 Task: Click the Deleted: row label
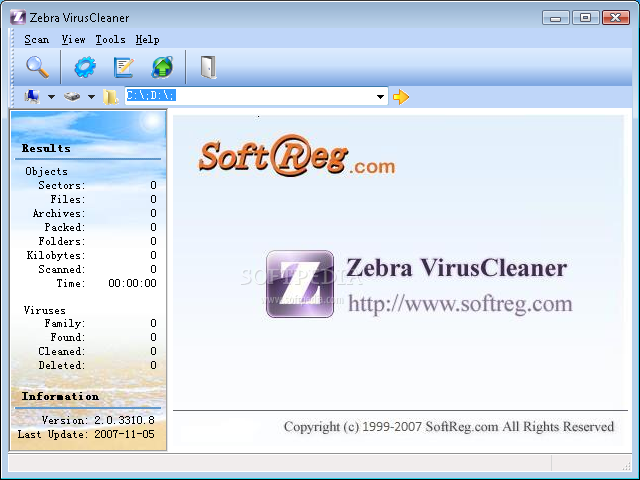tap(62, 365)
